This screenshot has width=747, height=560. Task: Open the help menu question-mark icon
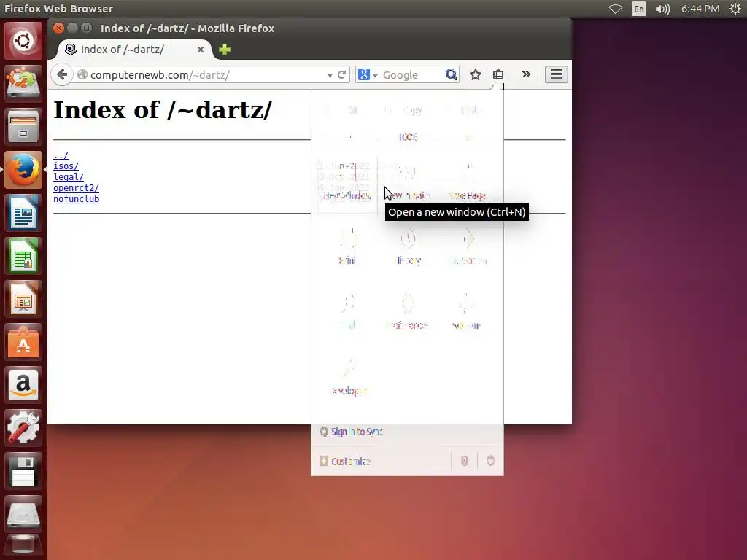pos(465,461)
